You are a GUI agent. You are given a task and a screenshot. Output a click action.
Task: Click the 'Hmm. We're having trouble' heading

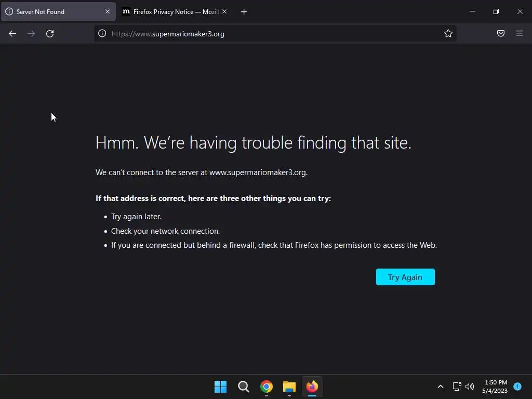[x=253, y=143]
